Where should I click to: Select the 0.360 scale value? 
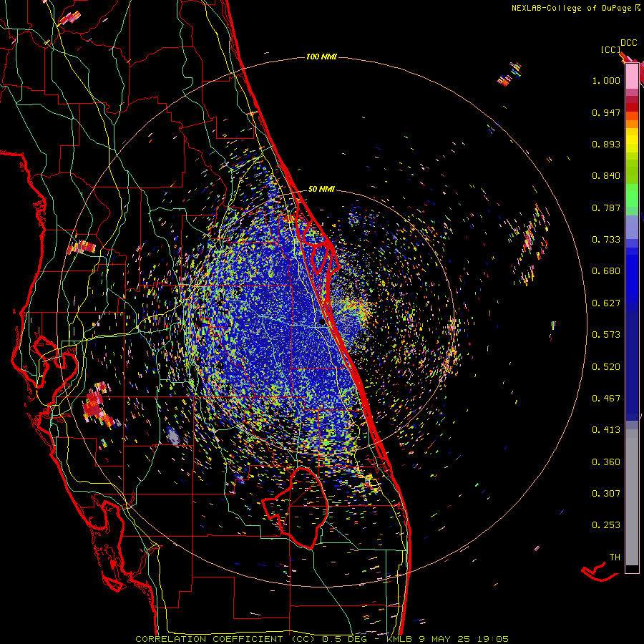coord(606,462)
